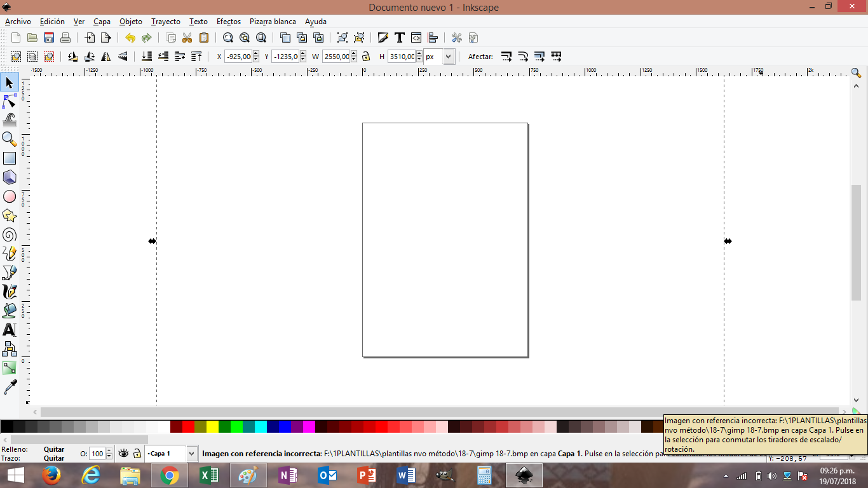
Task: Toggle scale rounded corners in Afectar
Action: coord(523,57)
